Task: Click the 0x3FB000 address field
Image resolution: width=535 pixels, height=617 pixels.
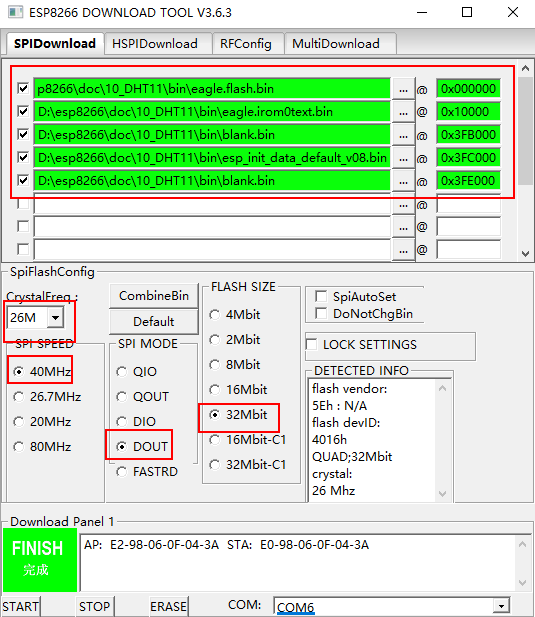Action: (468, 135)
